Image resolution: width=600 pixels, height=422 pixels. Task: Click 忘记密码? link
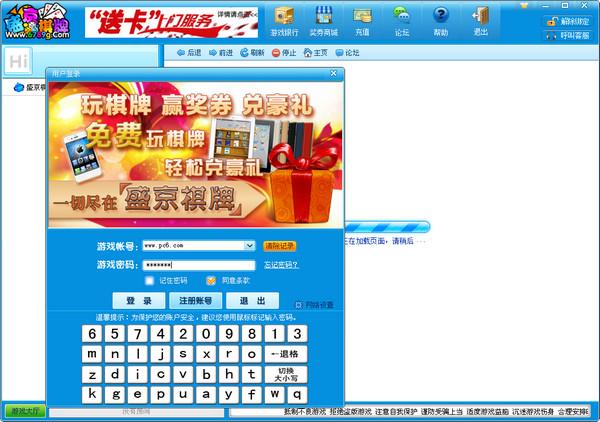pos(281,265)
